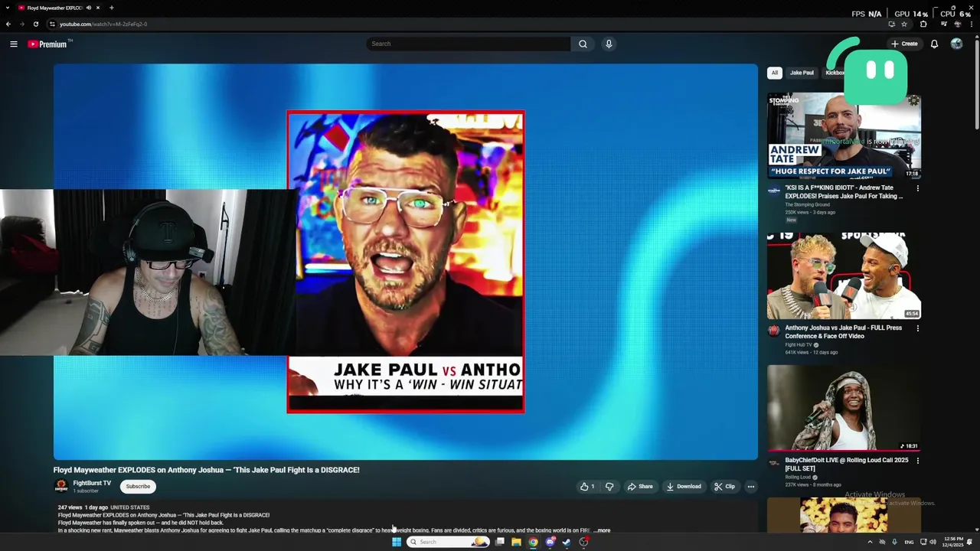Open a new browser tab
The image size is (980, 551).
[111, 8]
